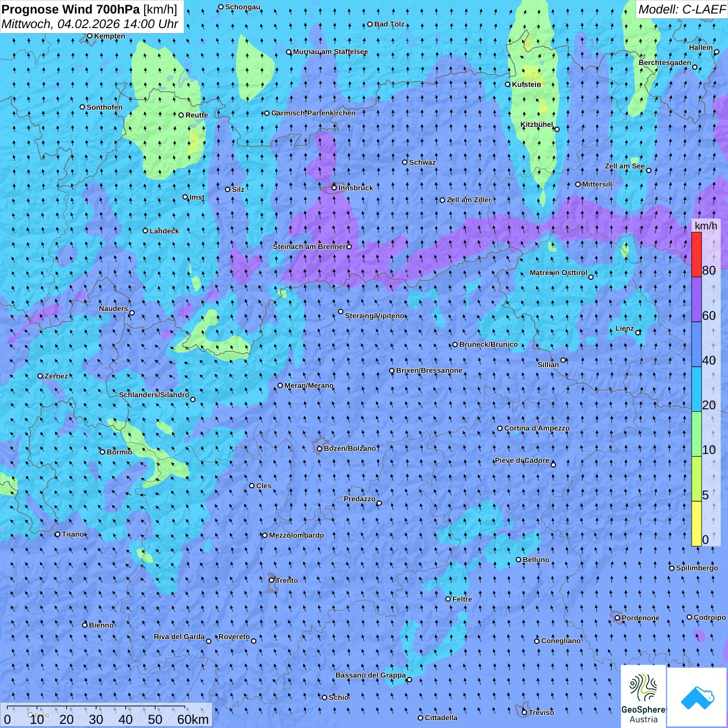Click the Kempten city marker dot
Viewport: 728px width, 728px height.
pos(89,36)
